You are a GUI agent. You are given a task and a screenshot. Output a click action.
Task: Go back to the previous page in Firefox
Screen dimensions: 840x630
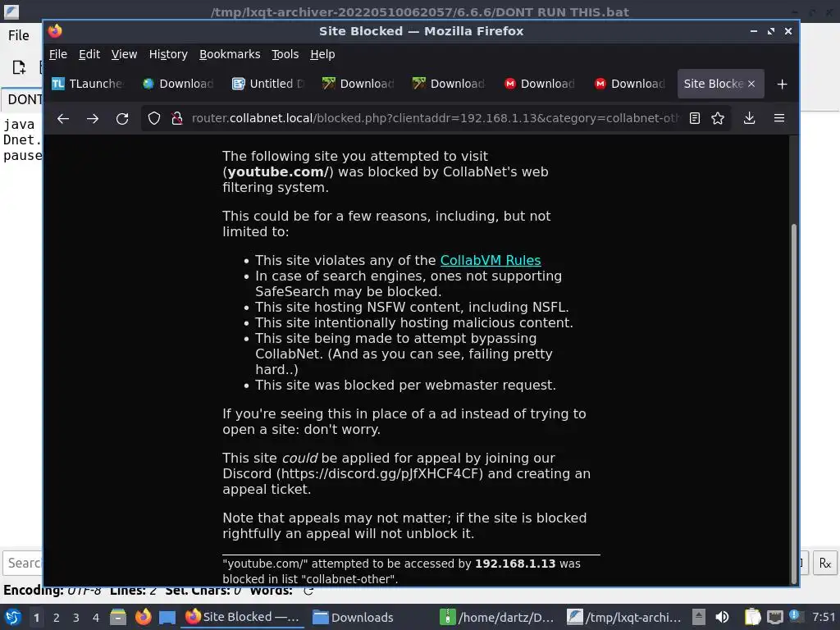(x=63, y=118)
